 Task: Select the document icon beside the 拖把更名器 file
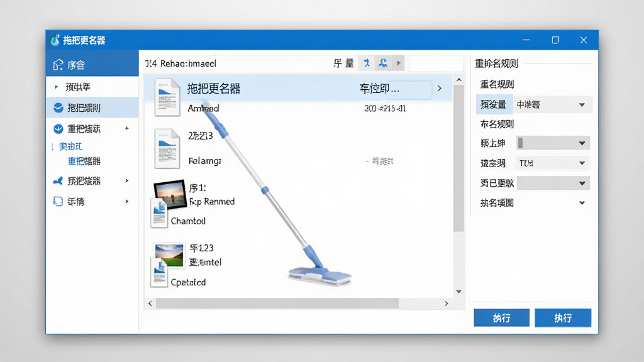[167, 97]
